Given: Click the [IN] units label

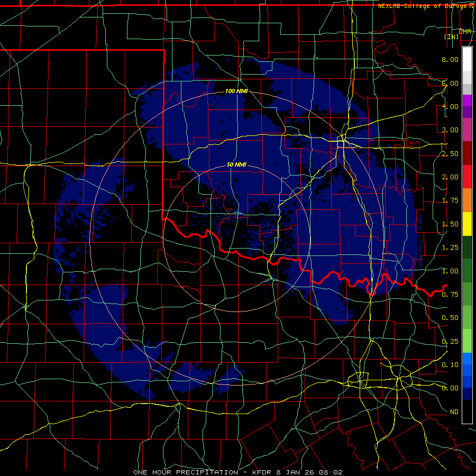Looking at the screenshot, I should point(452,36).
